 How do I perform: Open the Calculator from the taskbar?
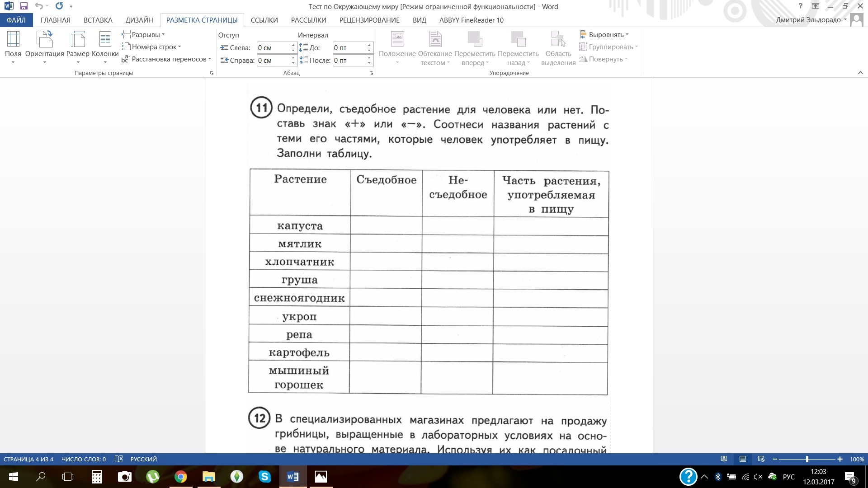click(x=97, y=477)
